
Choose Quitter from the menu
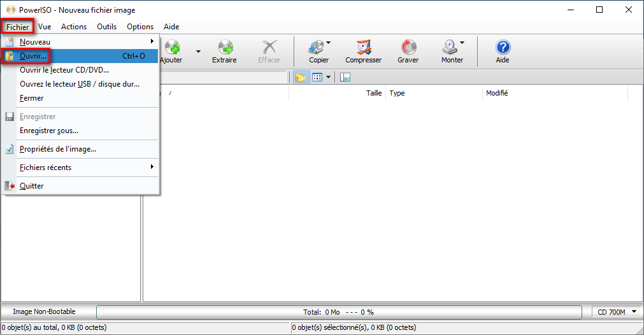coord(32,186)
